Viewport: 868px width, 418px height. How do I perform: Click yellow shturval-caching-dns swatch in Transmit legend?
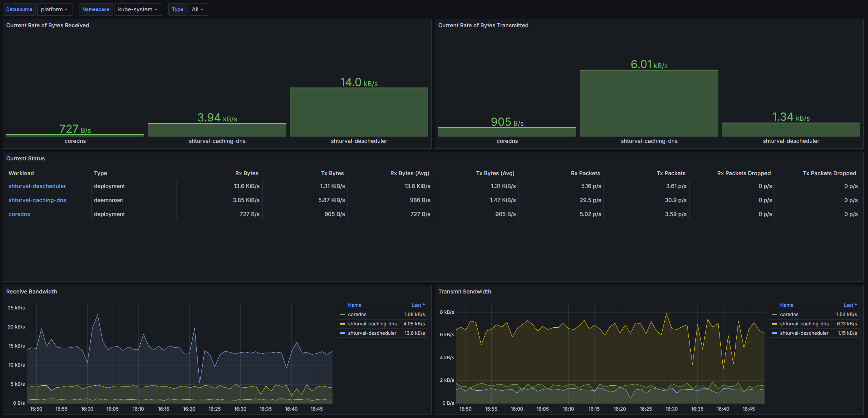pyautogui.click(x=774, y=324)
